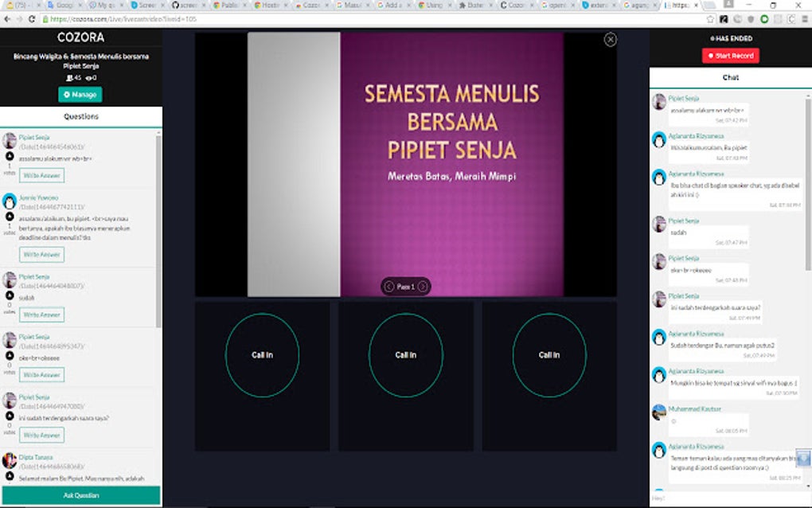
Task: Go to the next presentation page chevron
Action: coord(422,287)
